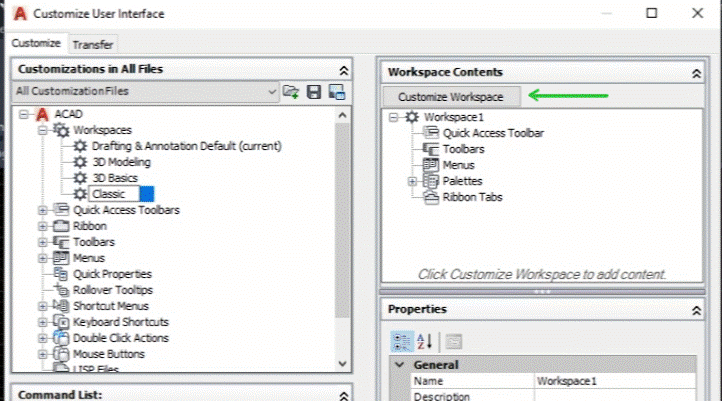Click the image manager icon

[x=337, y=92]
